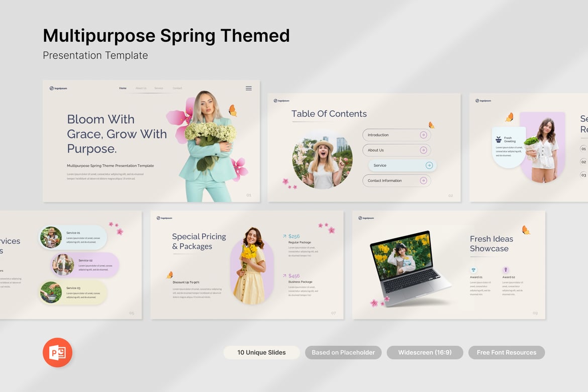Image resolution: width=588 pixels, height=392 pixels.
Task: Click the logoipsum logo on Table Of Contents slide
Action: click(x=281, y=101)
